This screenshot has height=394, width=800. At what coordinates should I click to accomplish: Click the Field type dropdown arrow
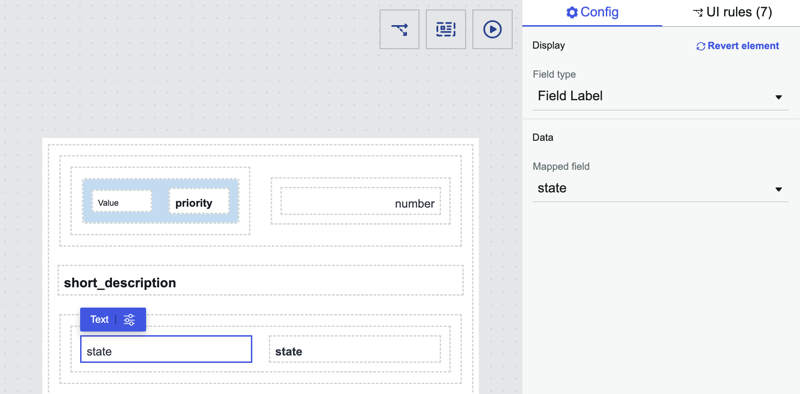(x=779, y=97)
